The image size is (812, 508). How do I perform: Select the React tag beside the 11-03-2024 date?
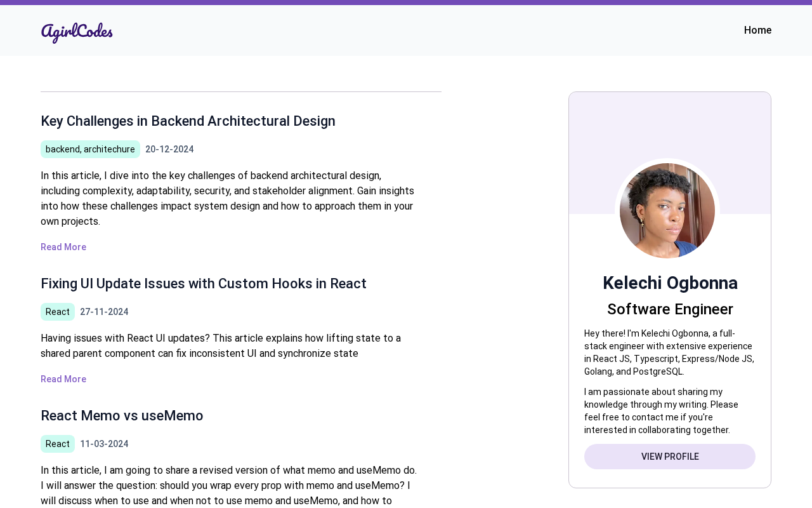pos(58,444)
